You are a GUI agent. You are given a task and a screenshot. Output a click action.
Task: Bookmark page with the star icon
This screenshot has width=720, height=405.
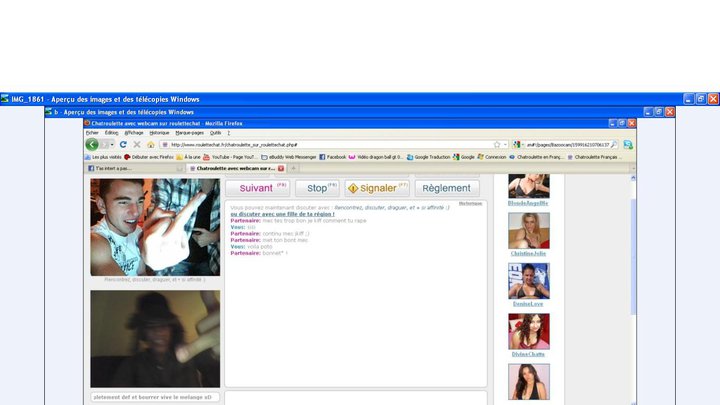[497, 144]
